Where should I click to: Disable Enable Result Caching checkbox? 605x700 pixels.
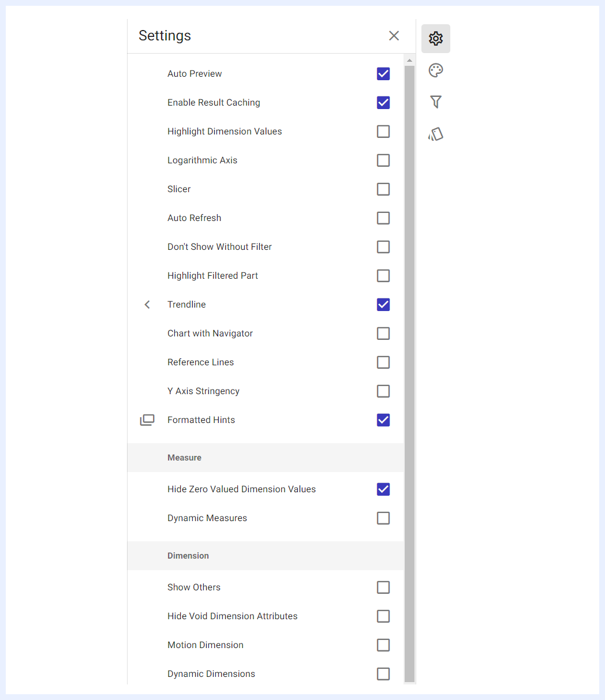383,103
